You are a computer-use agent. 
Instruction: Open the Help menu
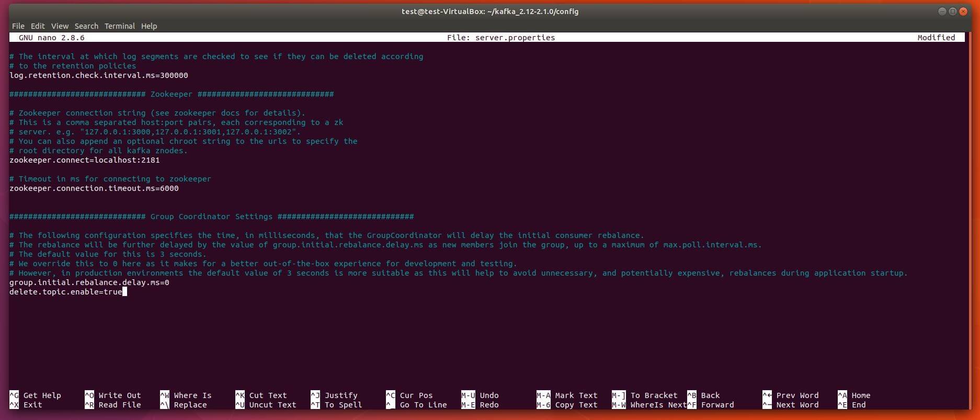click(149, 26)
